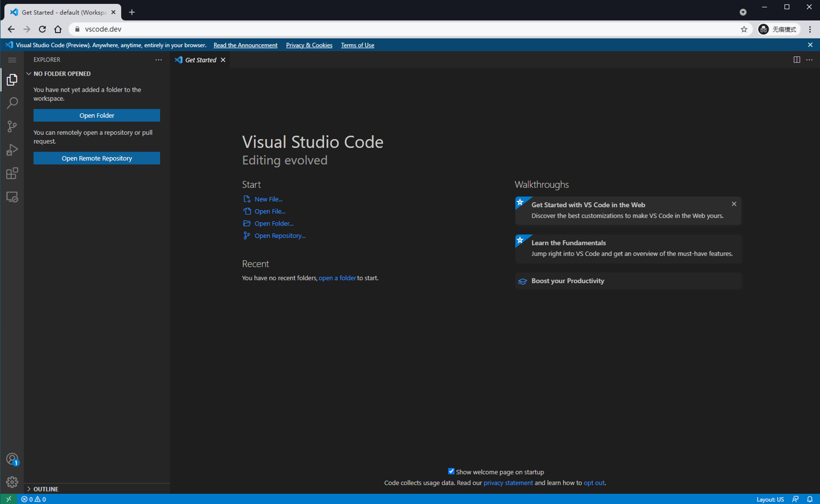Click the notifications bell in status bar
Image resolution: width=820 pixels, height=504 pixels.
810,499
